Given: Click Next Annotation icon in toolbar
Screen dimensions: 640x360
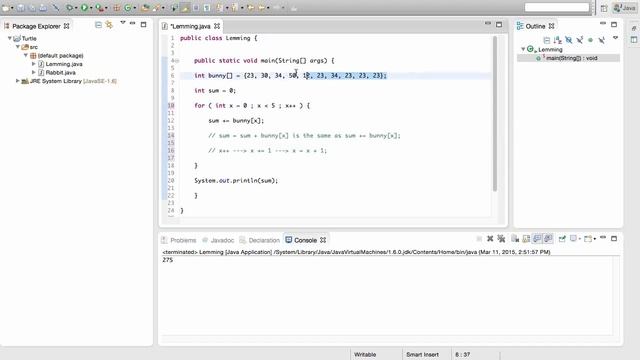Looking at the screenshot, I should (x=221, y=8).
